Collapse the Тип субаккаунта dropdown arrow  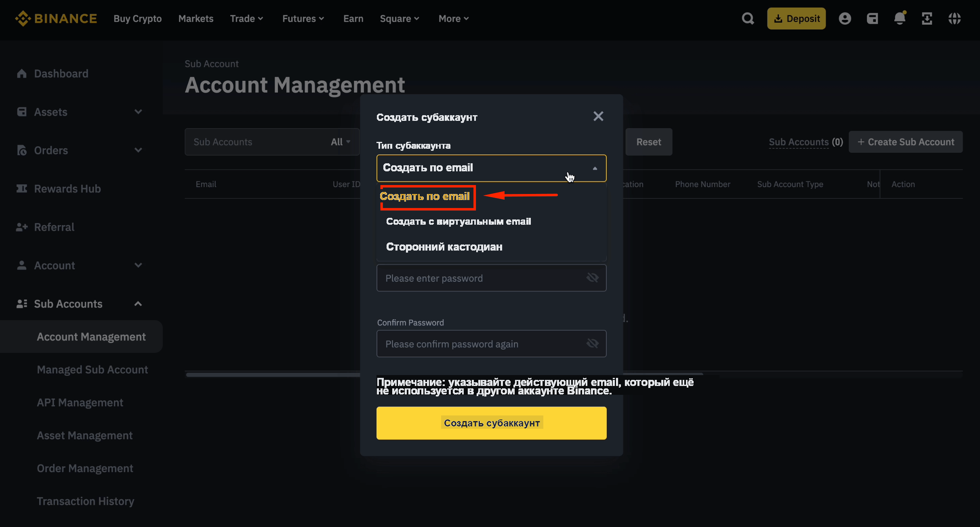[x=595, y=168]
